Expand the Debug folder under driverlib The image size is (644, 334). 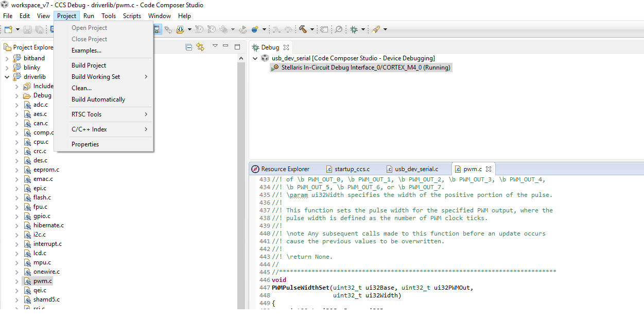[16, 95]
